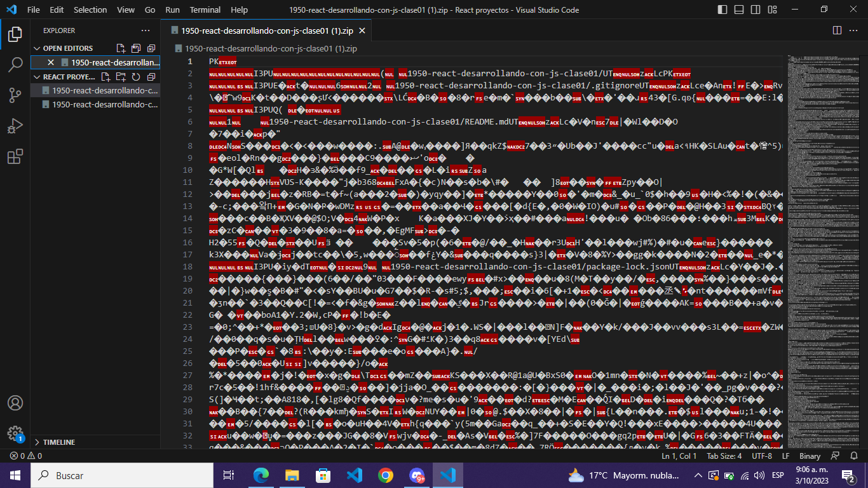
Task: Change Binary language mode in status bar
Action: [x=810, y=456]
